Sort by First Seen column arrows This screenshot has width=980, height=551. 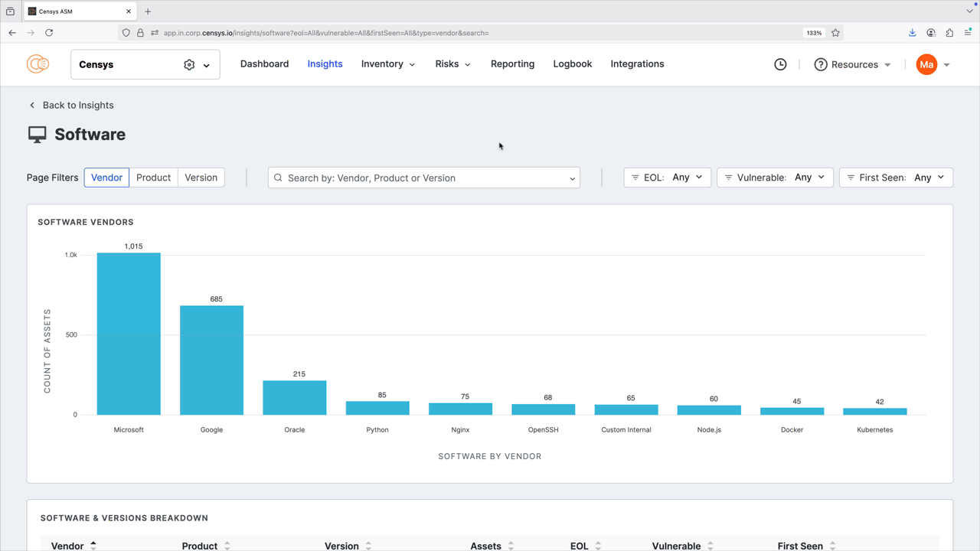pyautogui.click(x=832, y=546)
